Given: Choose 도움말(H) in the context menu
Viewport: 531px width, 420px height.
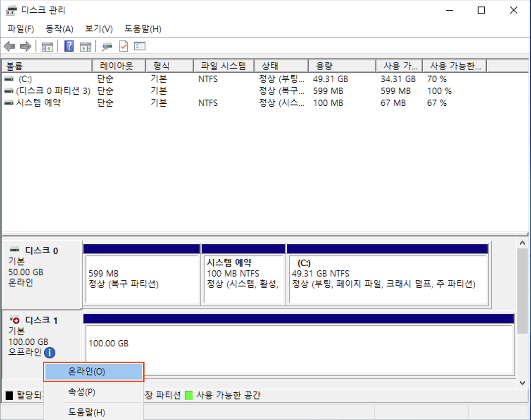Looking at the screenshot, I should pyautogui.click(x=94, y=412).
